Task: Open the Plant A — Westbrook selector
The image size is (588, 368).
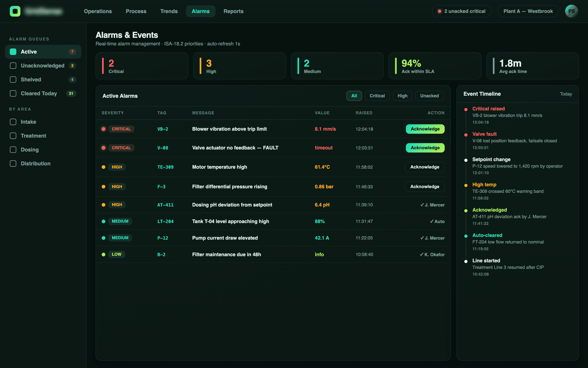Action: (528, 11)
